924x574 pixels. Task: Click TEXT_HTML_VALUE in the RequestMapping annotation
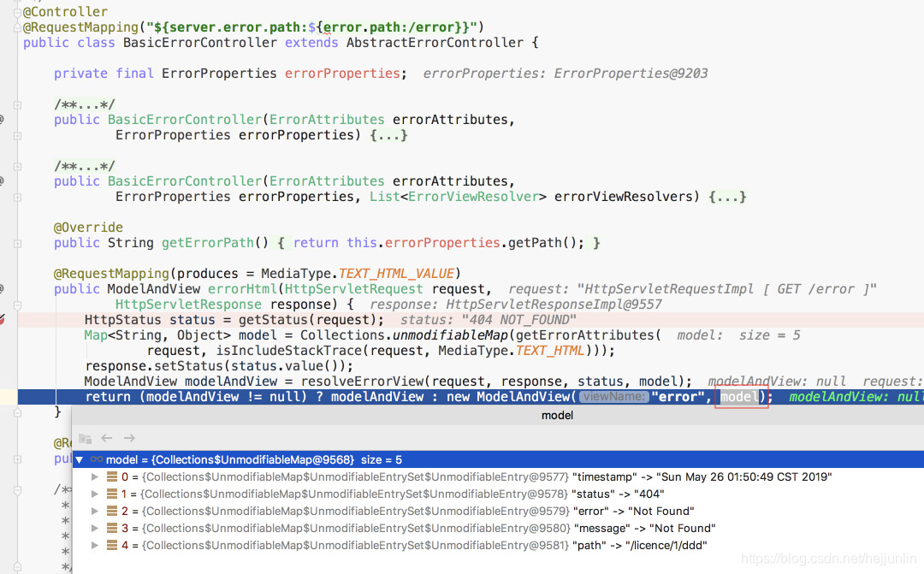[396, 274]
